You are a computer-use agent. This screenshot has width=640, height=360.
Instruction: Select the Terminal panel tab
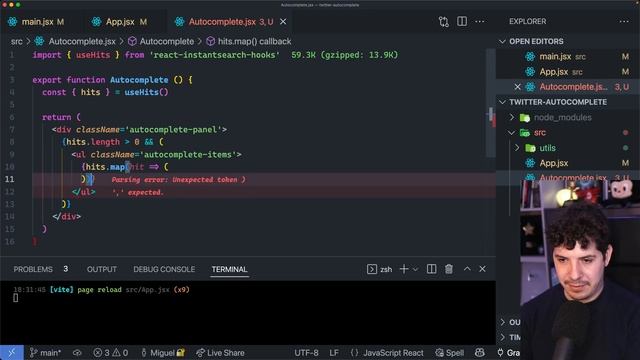[x=229, y=269]
